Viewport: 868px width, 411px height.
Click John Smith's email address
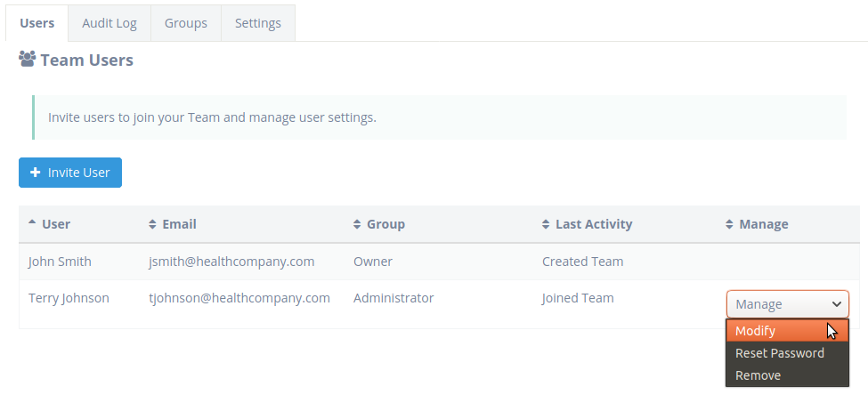(231, 261)
